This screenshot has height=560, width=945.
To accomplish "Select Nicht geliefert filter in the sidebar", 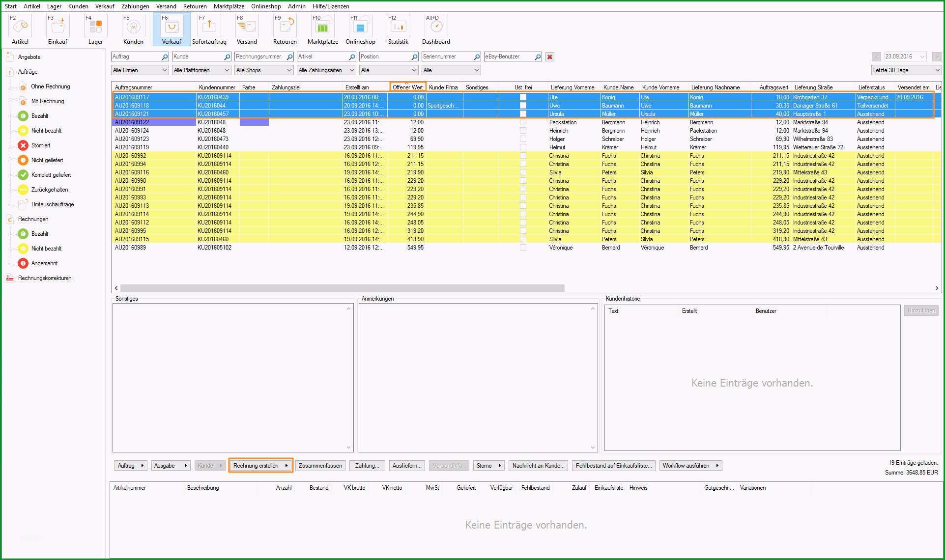I will [x=41, y=160].
